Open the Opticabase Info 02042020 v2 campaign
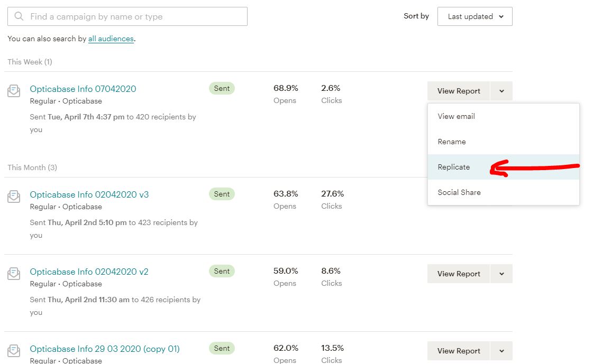Screen dimensions: 593x364 [x=89, y=271]
